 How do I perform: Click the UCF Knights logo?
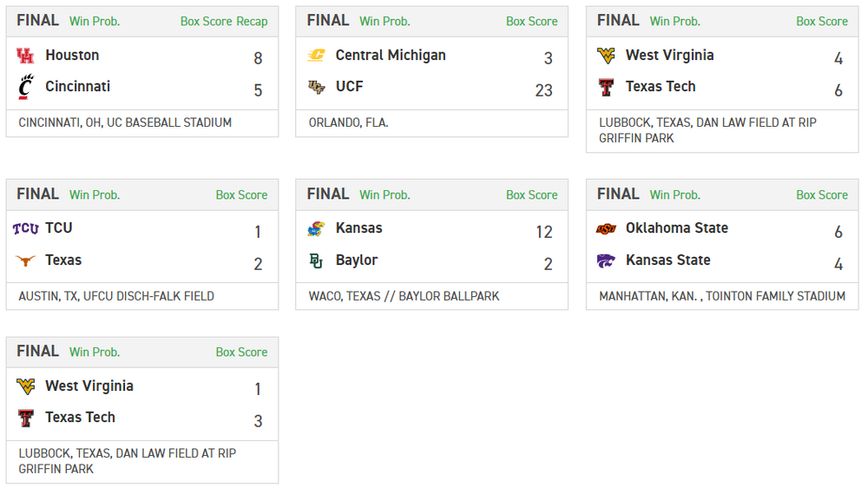click(316, 87)
